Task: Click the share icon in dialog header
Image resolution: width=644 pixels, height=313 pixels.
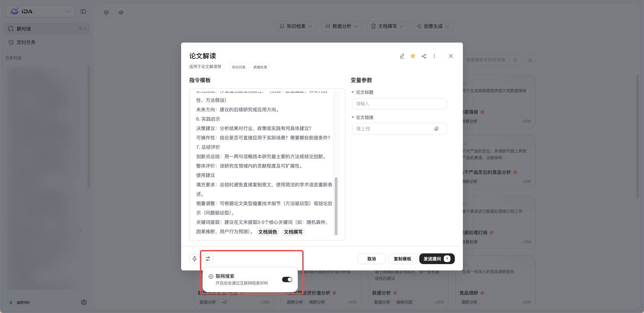Action: (424, 56)
